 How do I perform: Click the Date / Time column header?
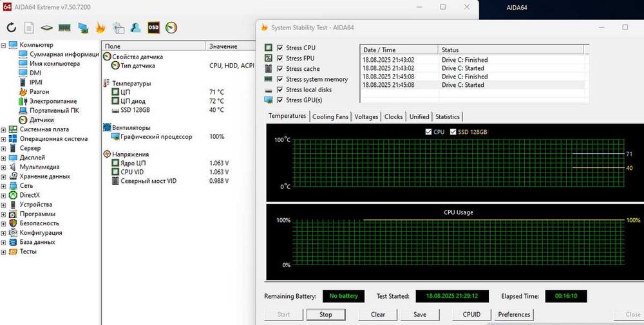tap(399, 50)
